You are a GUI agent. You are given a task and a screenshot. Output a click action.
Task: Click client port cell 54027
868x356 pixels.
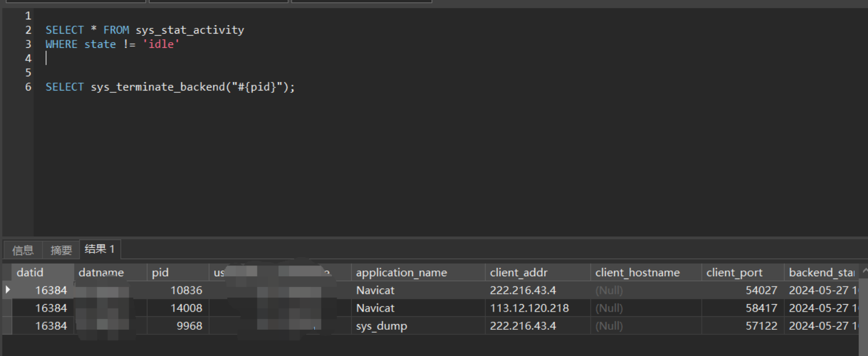click(743, 290)
